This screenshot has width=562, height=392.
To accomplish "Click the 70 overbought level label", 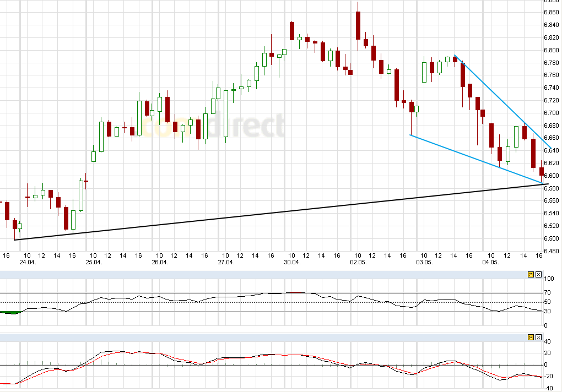I will click(x=547, y=292).
